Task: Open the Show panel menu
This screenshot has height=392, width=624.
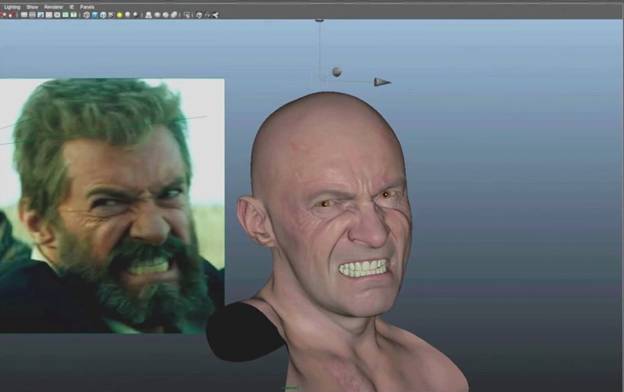Action: 32,7
